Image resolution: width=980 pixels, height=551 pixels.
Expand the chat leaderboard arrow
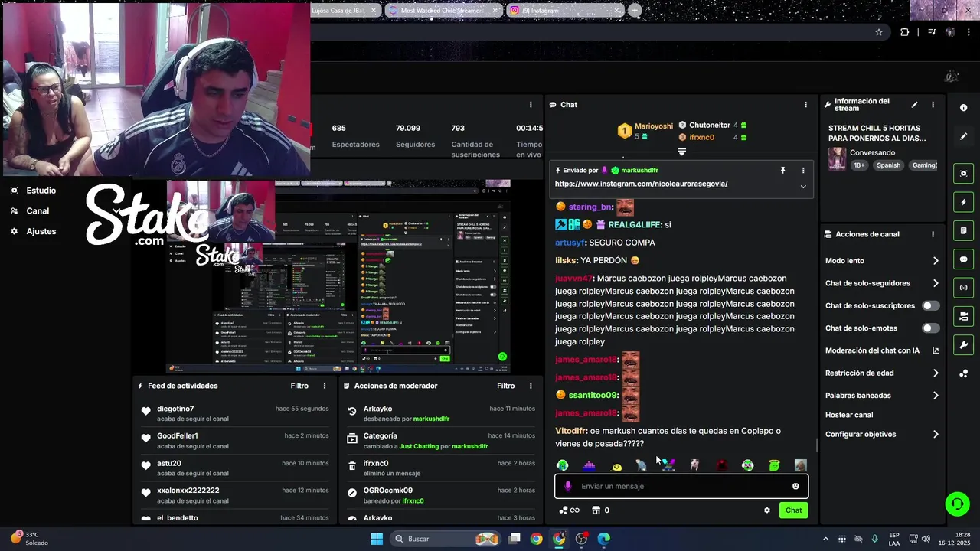[x=681, y=152]
